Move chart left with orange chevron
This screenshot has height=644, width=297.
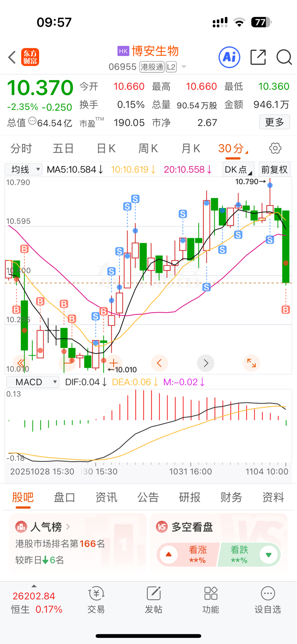point(159,363)
